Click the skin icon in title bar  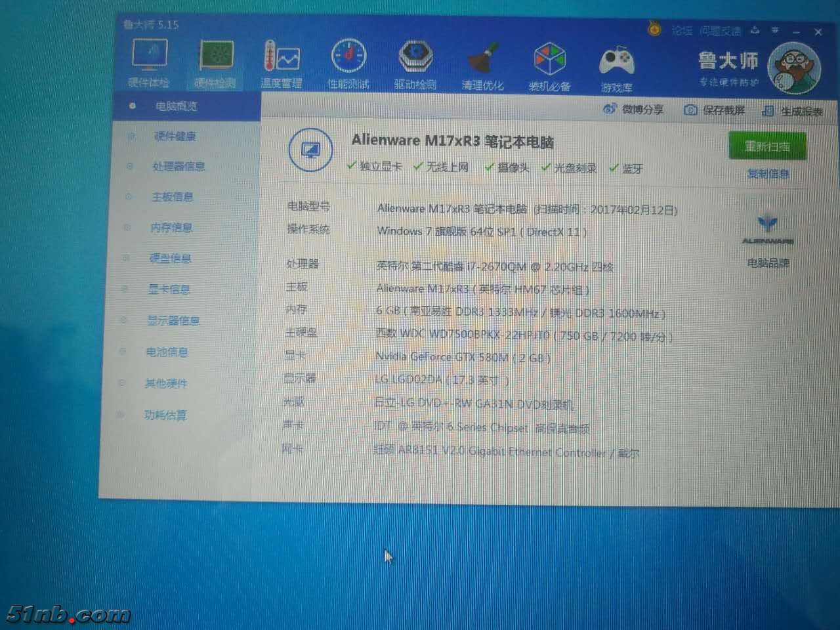click(x=755, y=30)
